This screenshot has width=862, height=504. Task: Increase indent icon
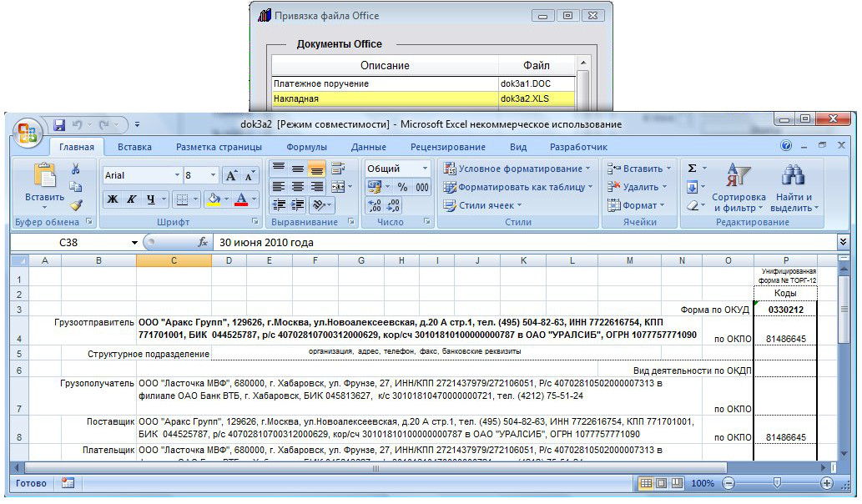297,205
